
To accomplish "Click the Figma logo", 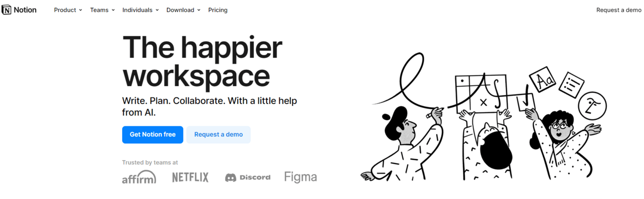I will [301, 177].
